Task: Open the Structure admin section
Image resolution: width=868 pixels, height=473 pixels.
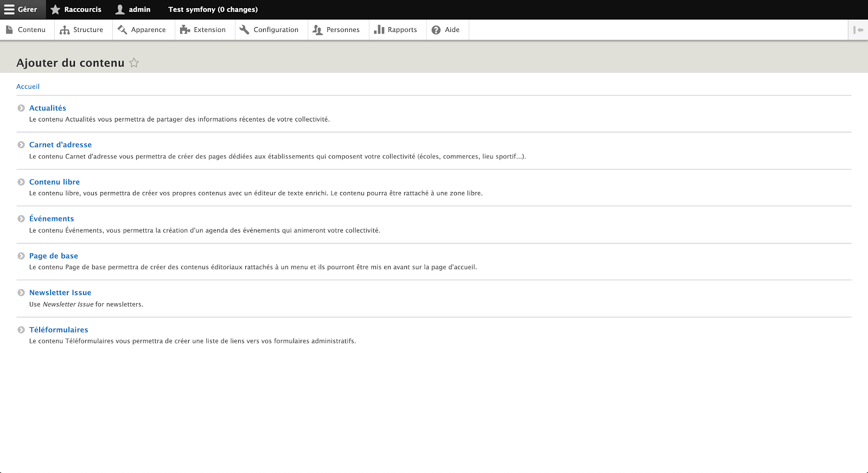Action: click(88, 30)
